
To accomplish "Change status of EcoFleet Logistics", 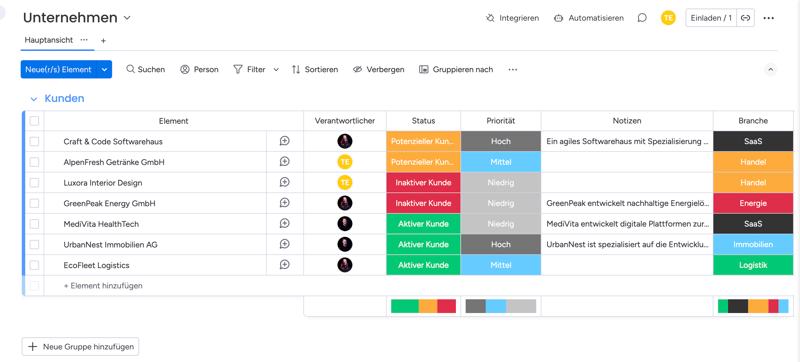I will 423,265.
